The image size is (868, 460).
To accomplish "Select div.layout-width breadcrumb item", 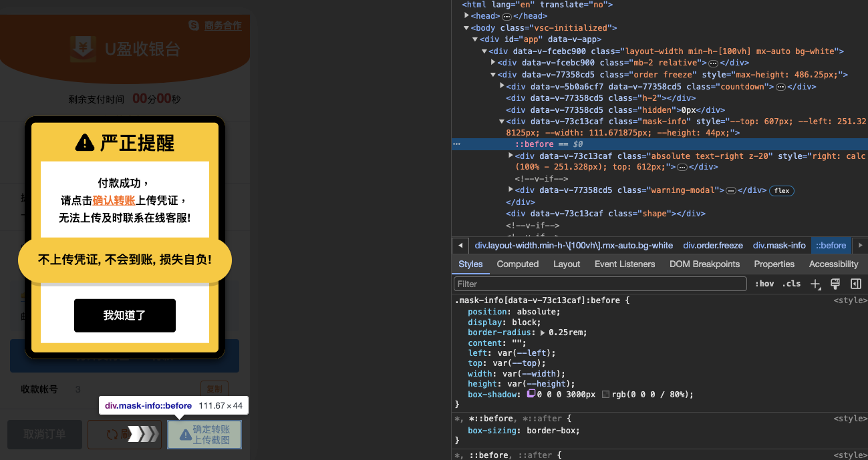I will [x=574, y=245].
